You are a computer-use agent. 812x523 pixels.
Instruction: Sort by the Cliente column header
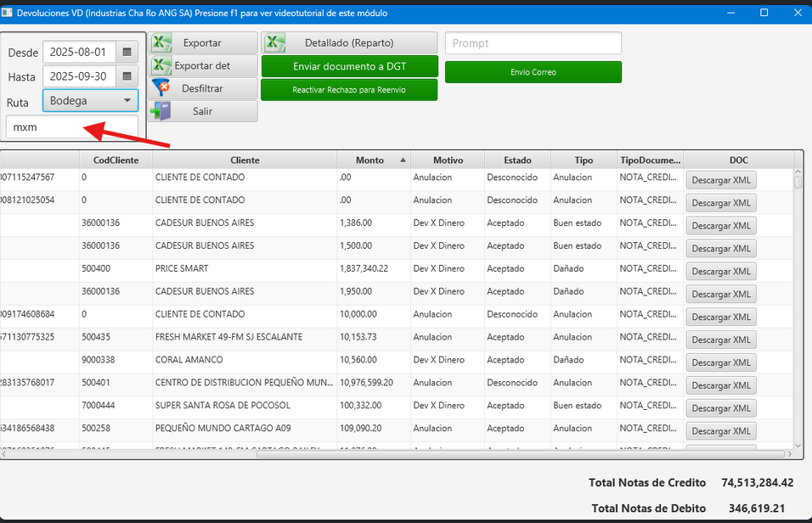pos(245,160)
